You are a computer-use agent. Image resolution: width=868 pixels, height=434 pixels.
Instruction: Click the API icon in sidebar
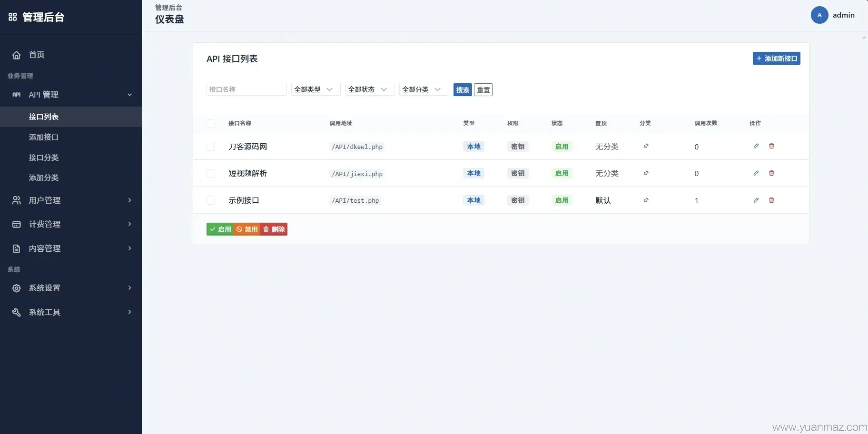[x=16, y=95]
